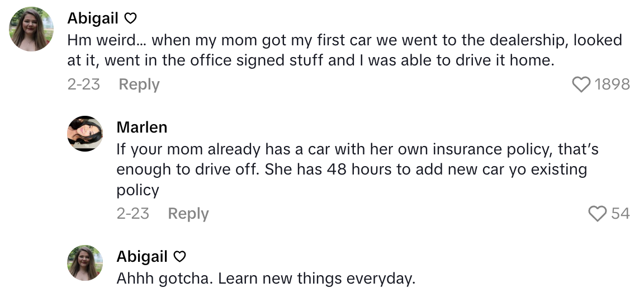Select the 'Ahhh gotcha' reply text
This screenshot has width=644, height=292.
(266, 279)
